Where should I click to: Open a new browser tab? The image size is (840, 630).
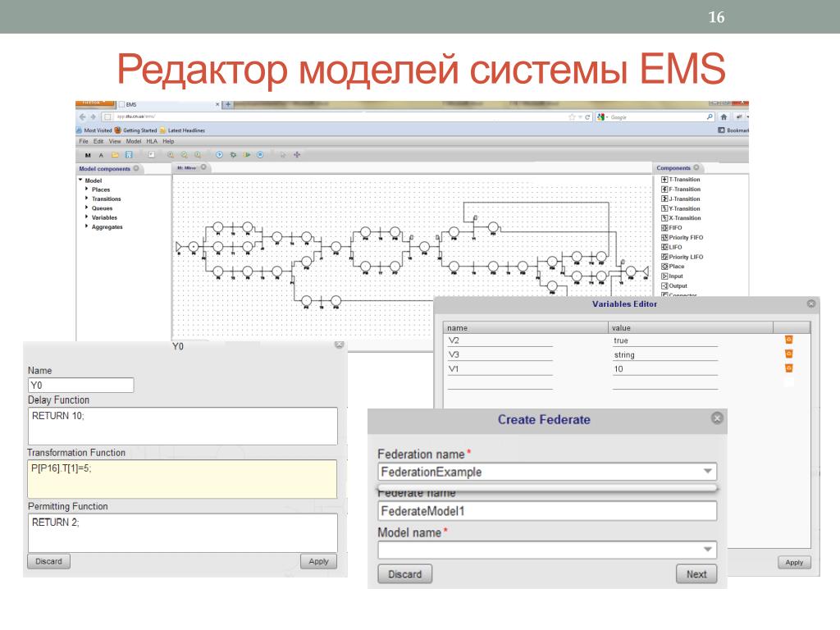pyautogui.click(x=228, y=104)
